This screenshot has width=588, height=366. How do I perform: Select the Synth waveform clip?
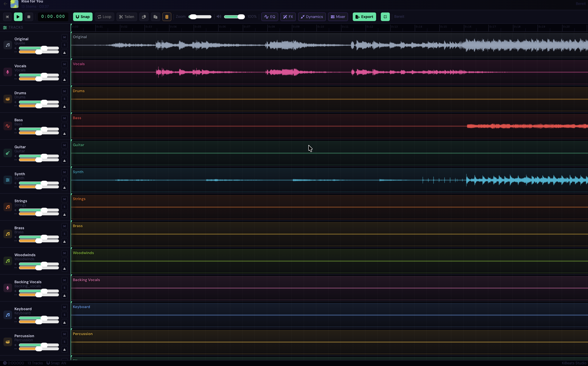pyautogui.click(x=329, y=180)
